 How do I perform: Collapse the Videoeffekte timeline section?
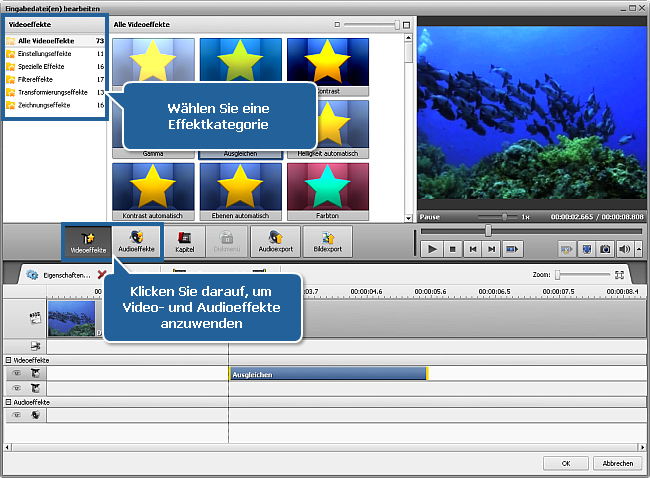point(8,360)
